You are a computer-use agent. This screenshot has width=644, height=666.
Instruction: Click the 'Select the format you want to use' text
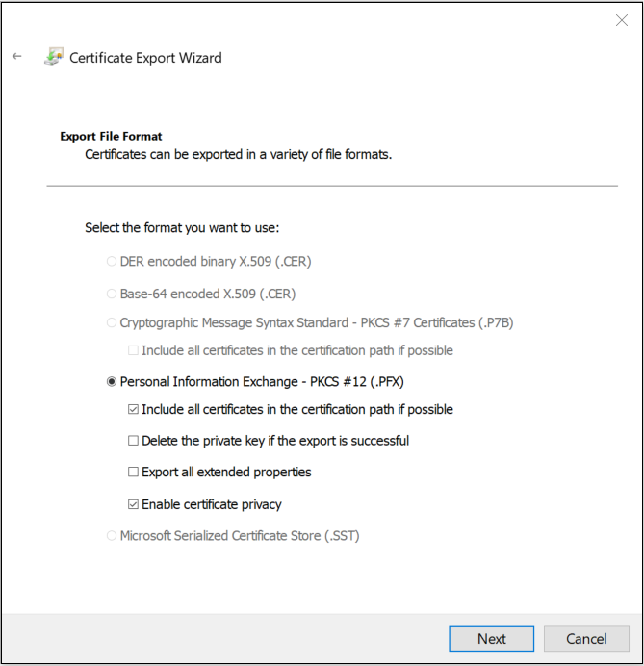[x=181, y=228]
